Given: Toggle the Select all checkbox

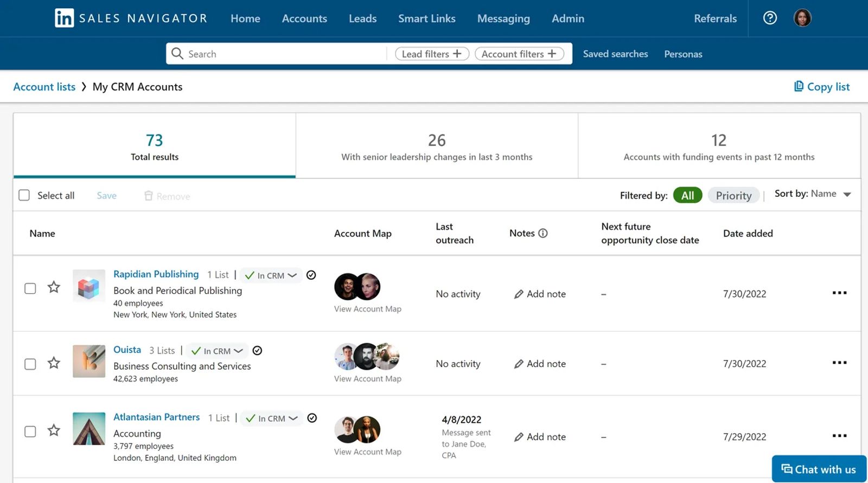Looking at the screenshot, I should tap(24, 195).
